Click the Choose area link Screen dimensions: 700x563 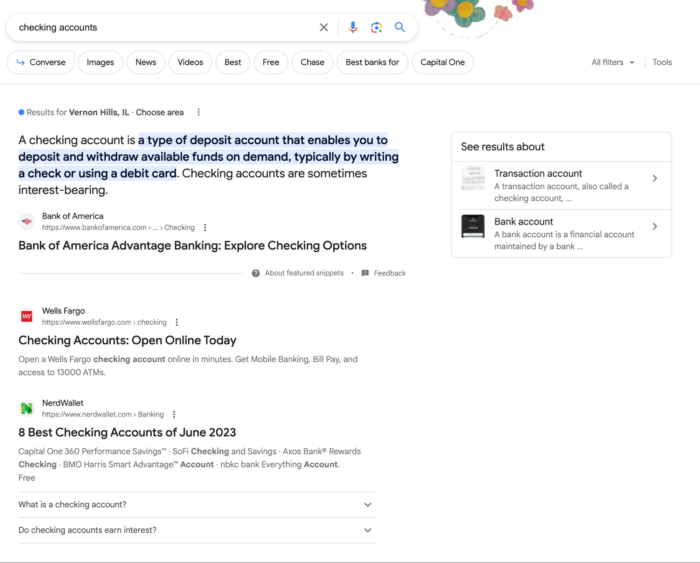click(160, 113)
